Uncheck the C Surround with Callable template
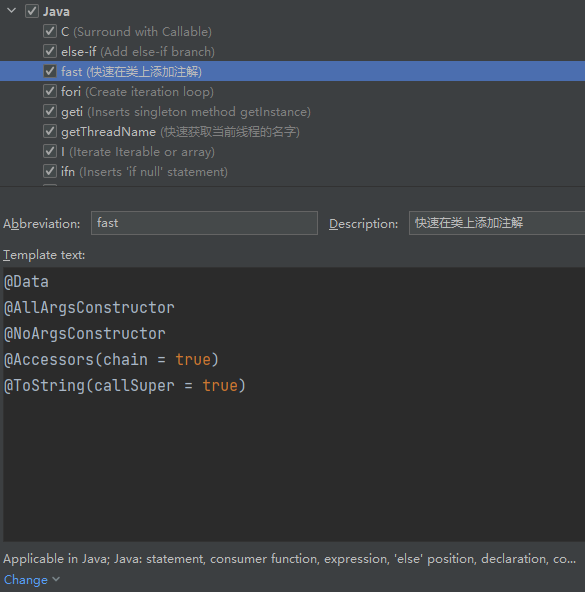Screen dimensions: 585x592 coord(50,31)
